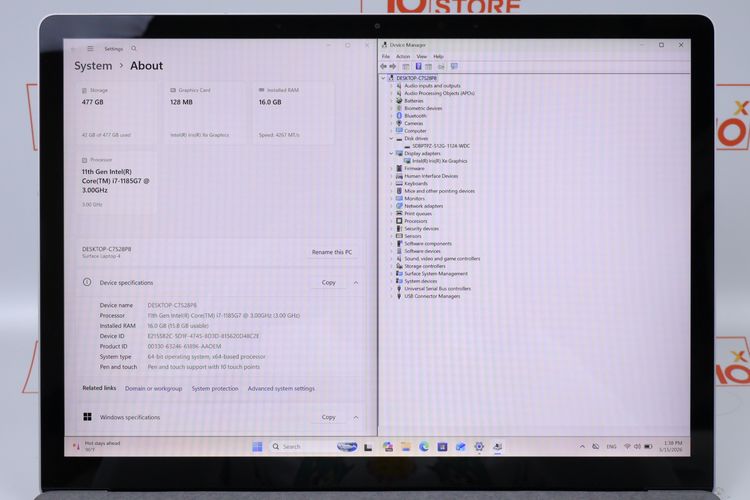Open Microsoft Edge from the taskbar
The width and height of the screenshot is (750, 500).
pyautogui.click(x=424, y=446)
